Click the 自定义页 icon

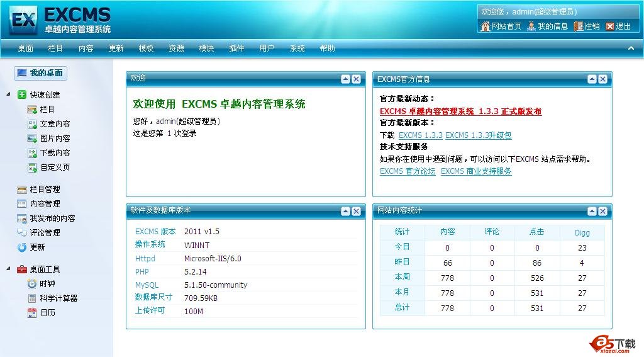(32, 167)
